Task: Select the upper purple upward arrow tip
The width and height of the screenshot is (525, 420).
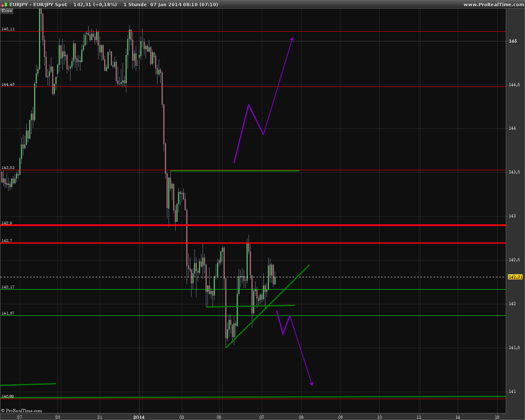Action: tap(292, 39)
